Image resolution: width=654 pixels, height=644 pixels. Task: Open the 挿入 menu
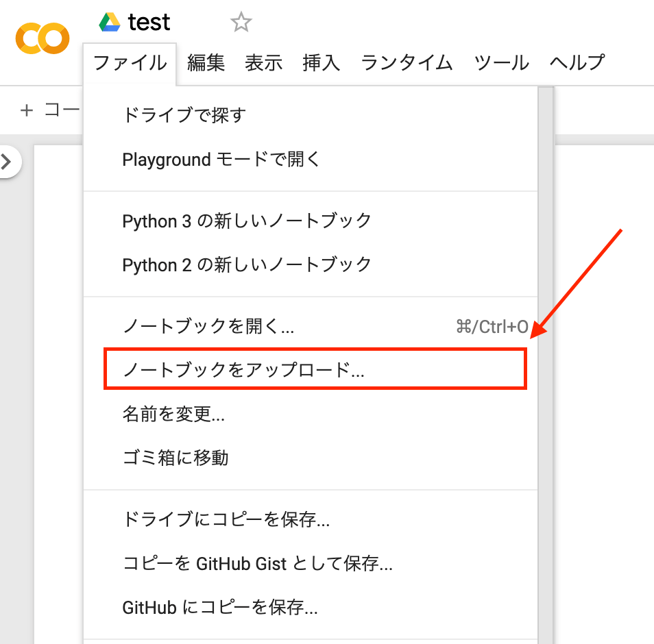pyautogui.click(x=321, y=63)
